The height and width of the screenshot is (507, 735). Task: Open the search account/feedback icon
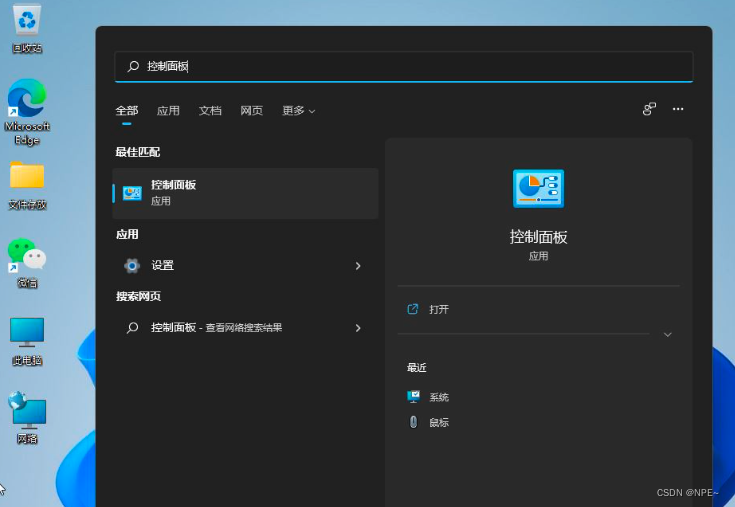click(649, 109)
